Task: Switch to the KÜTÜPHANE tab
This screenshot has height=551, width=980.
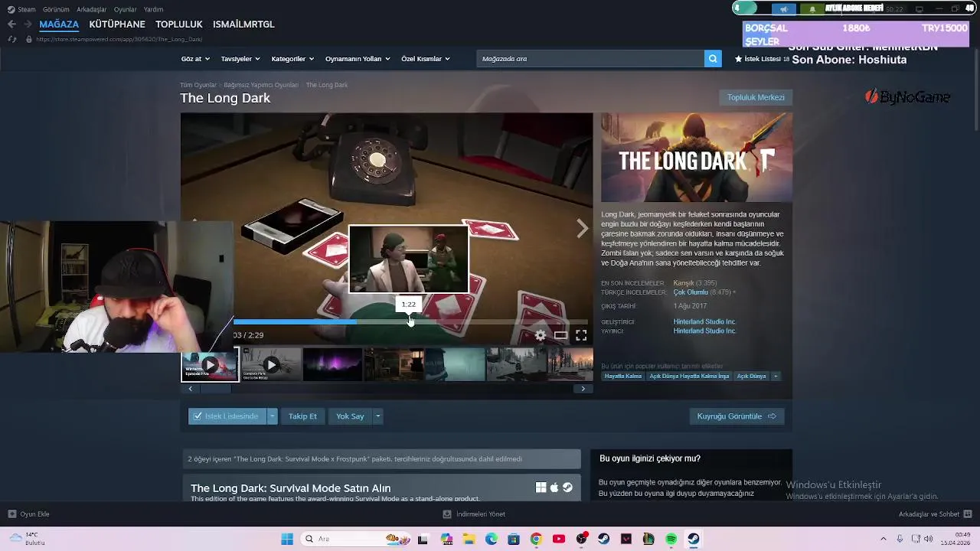Action: click(x=117, y=24)
